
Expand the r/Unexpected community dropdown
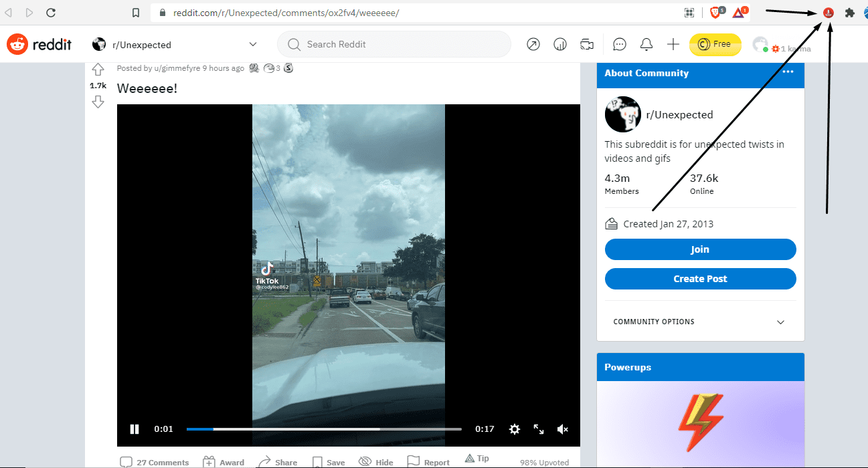(x=253, y=44)
